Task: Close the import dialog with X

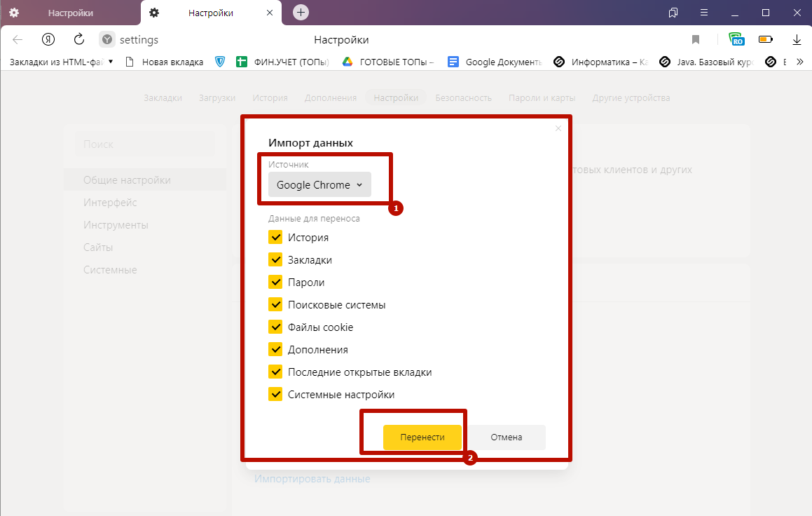Action: click(x=558, y=128)
